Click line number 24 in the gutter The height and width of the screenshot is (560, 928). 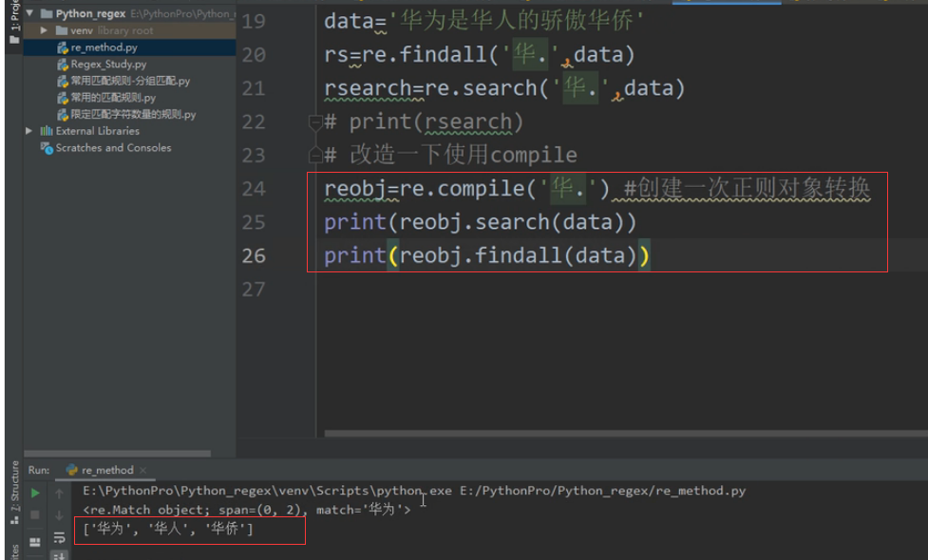(x=254, y=189)
